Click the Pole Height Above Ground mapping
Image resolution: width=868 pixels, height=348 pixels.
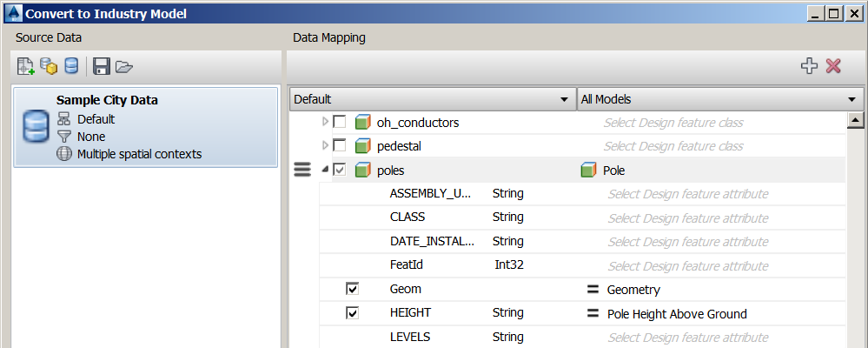(676, 313)
